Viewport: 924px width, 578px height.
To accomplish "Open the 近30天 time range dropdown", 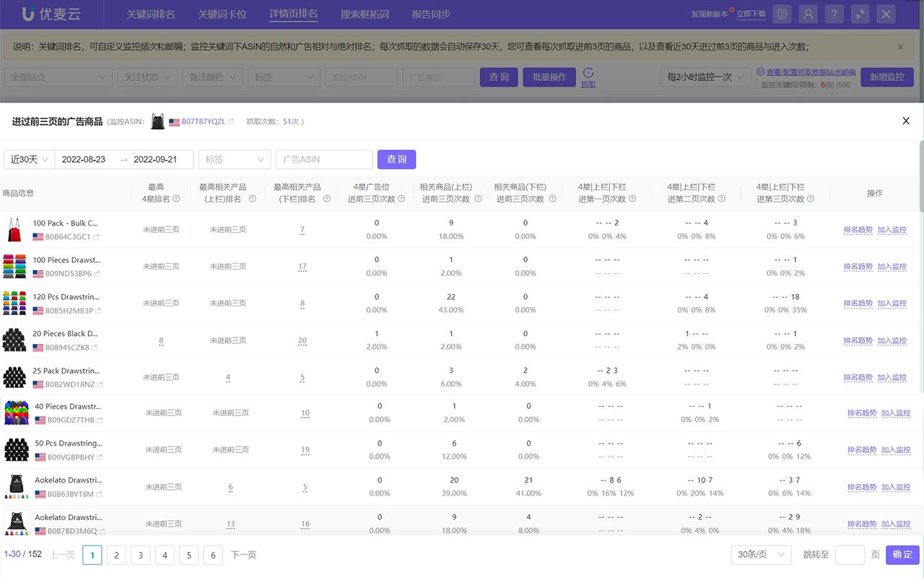I will [29, 159].
